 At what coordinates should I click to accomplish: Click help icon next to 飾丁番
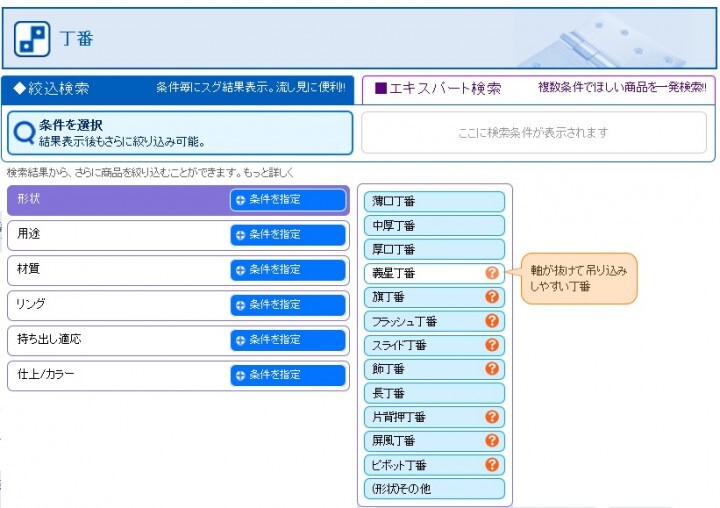[492, 368]
